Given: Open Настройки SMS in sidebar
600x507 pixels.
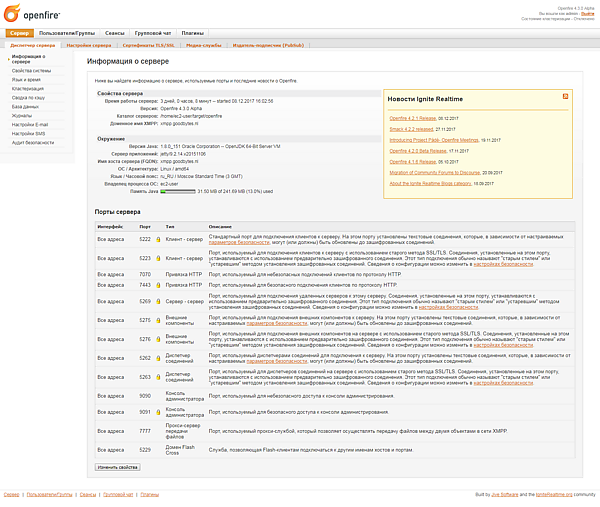Looking at the screenshot, I should pos(28,134).
